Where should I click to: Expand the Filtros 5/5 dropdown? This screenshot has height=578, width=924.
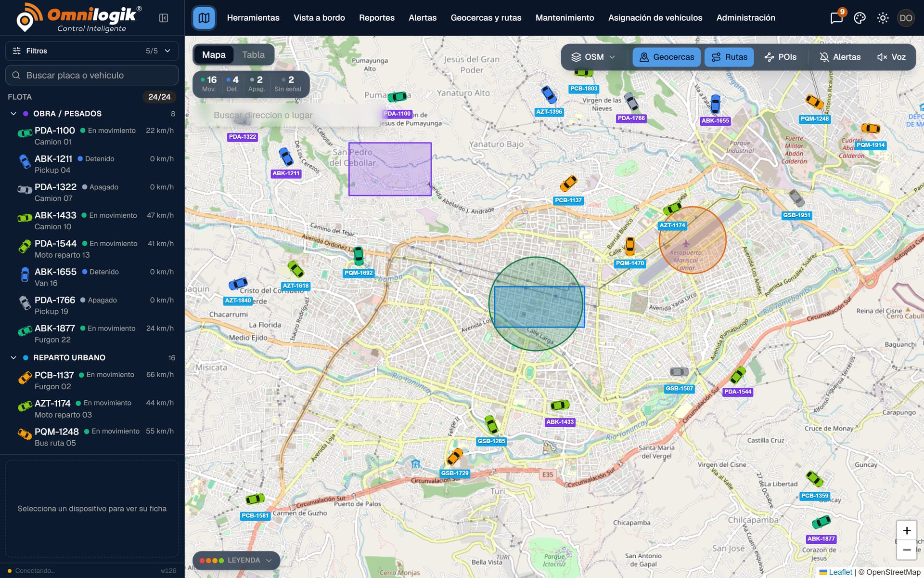click(x=92, y=51)
